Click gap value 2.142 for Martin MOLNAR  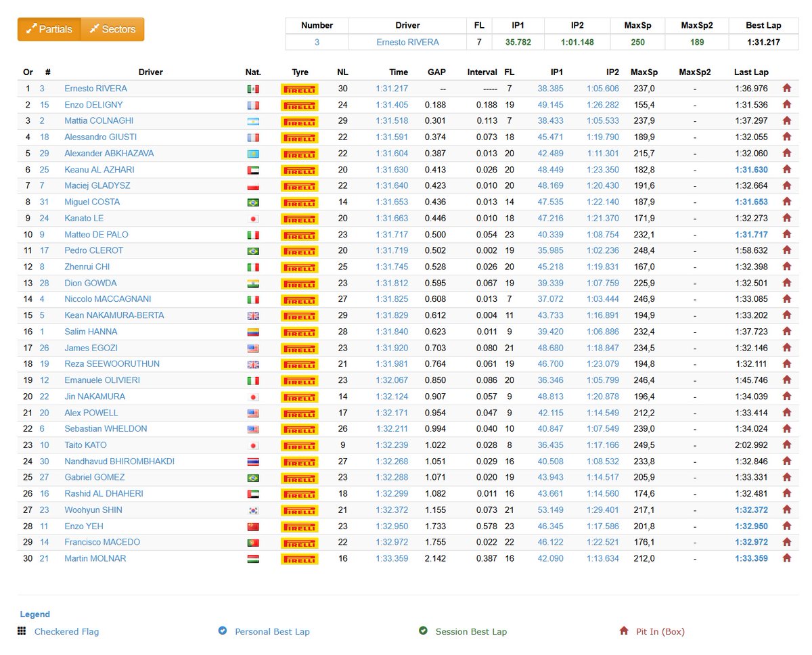coord(435,558)
